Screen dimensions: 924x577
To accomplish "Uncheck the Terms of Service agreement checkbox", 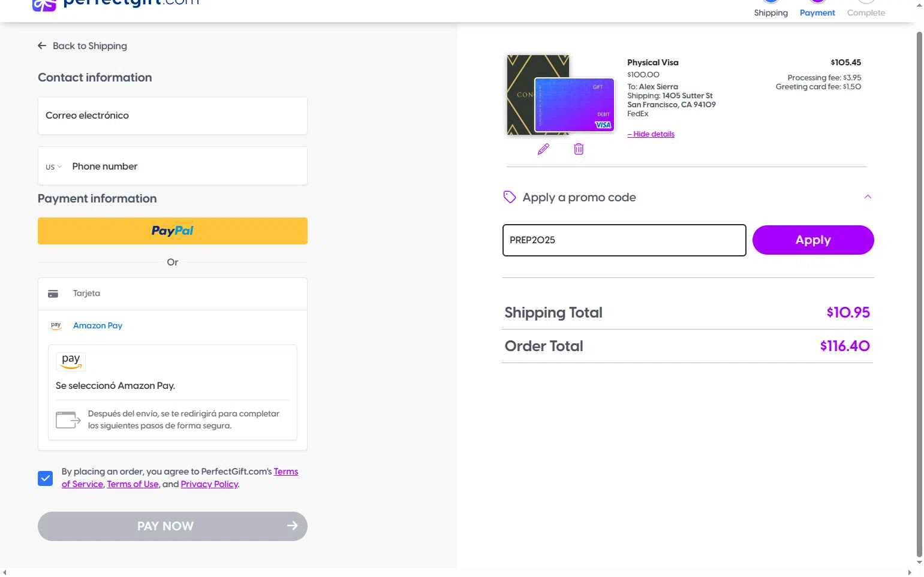I will [x=46, y=478].
